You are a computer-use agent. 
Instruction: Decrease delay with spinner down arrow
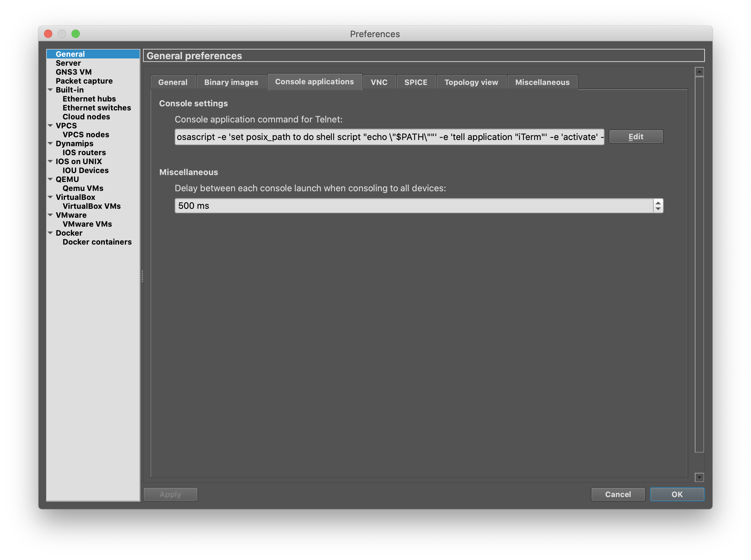click(x=658, y=209)
